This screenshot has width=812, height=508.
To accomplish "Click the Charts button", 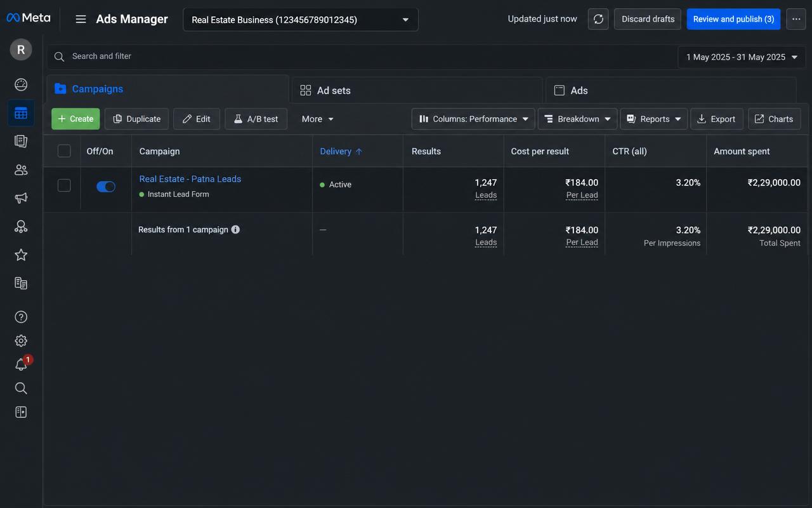I will point(775,119).
